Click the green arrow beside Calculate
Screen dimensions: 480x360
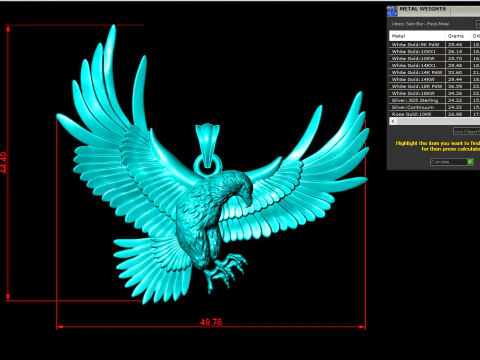pyautogui.click(x=470, y=162)
